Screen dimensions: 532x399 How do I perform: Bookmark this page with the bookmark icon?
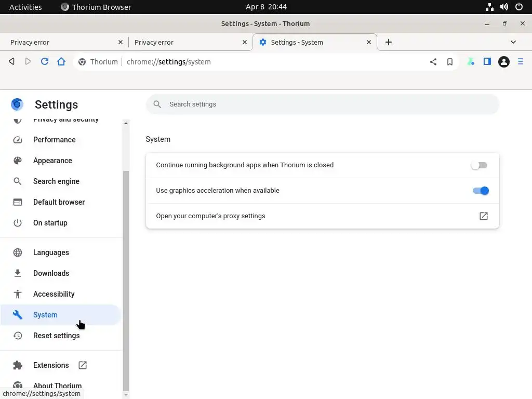click(x=450, y=62)
